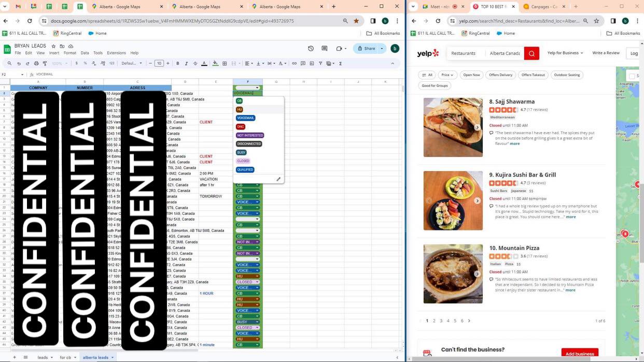This screenshot has height=362, width=644.
Task: Open the Price filter dropdown on Yelp
Action: (x=447, y=75)
